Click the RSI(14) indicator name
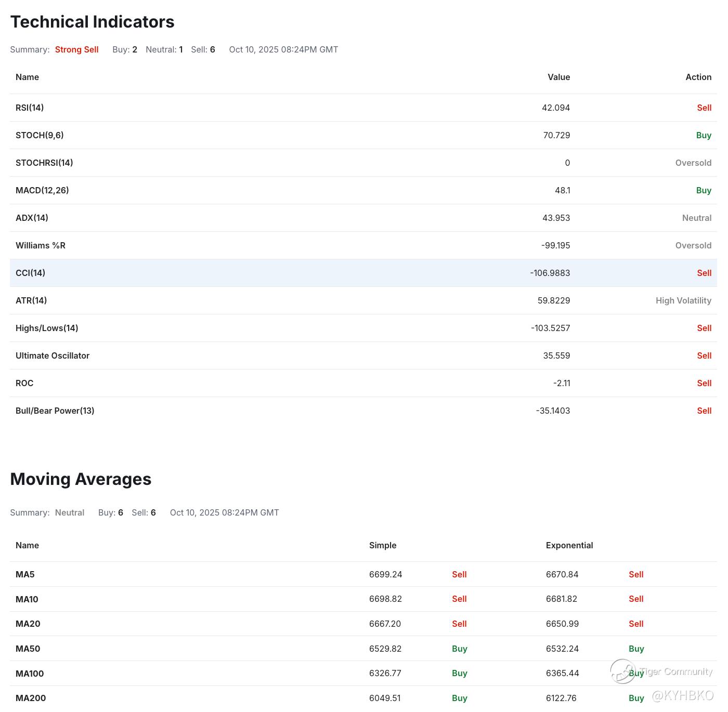 [x=30, y=108]
